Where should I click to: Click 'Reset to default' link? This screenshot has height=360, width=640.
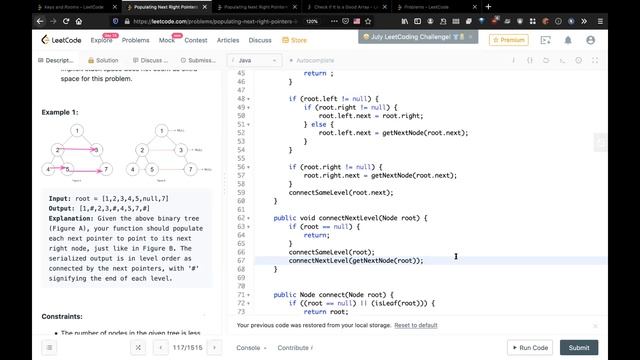coord(416,325)
